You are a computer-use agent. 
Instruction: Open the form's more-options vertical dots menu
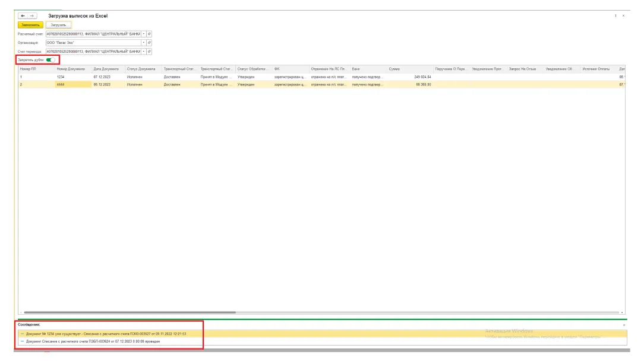[615, 15]
